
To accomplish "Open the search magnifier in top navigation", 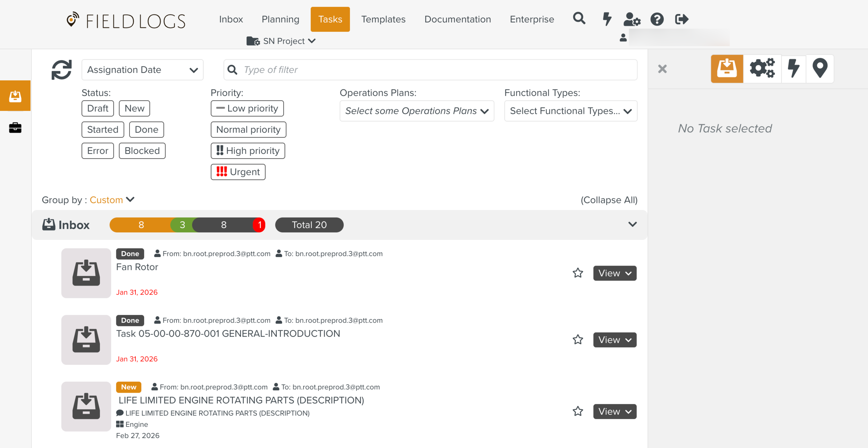I will [579, 18].
